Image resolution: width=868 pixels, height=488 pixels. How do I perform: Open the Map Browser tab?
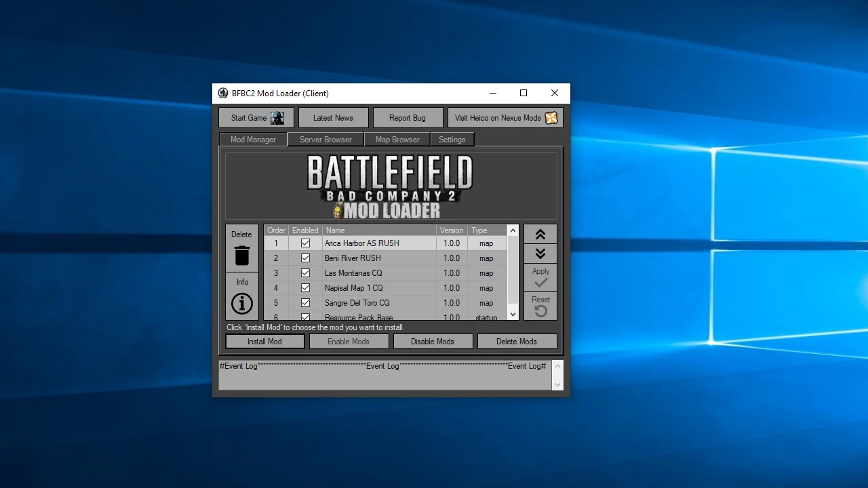[397, 140]
